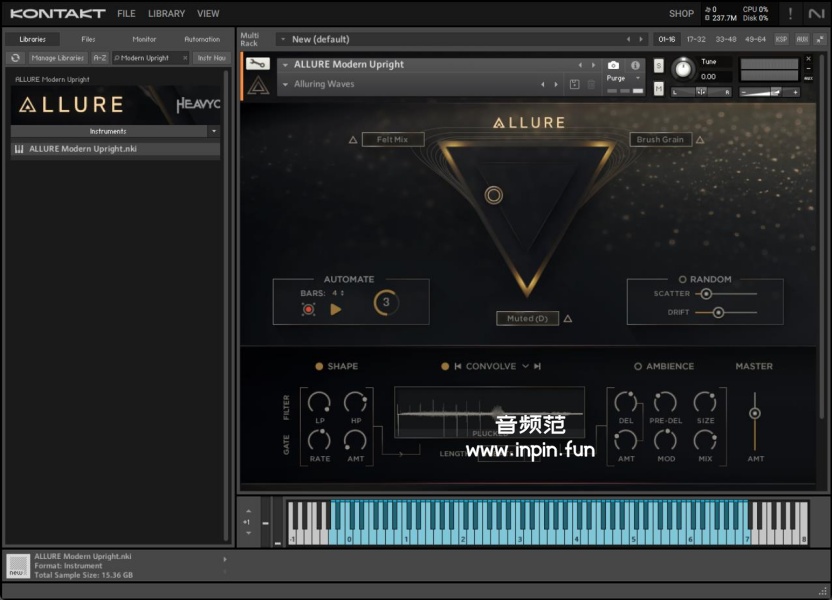Image resolution: width=832 pixels, height=600 pixels.
Task: Jump to previous convolve impulse
Action: coord(457,366)
